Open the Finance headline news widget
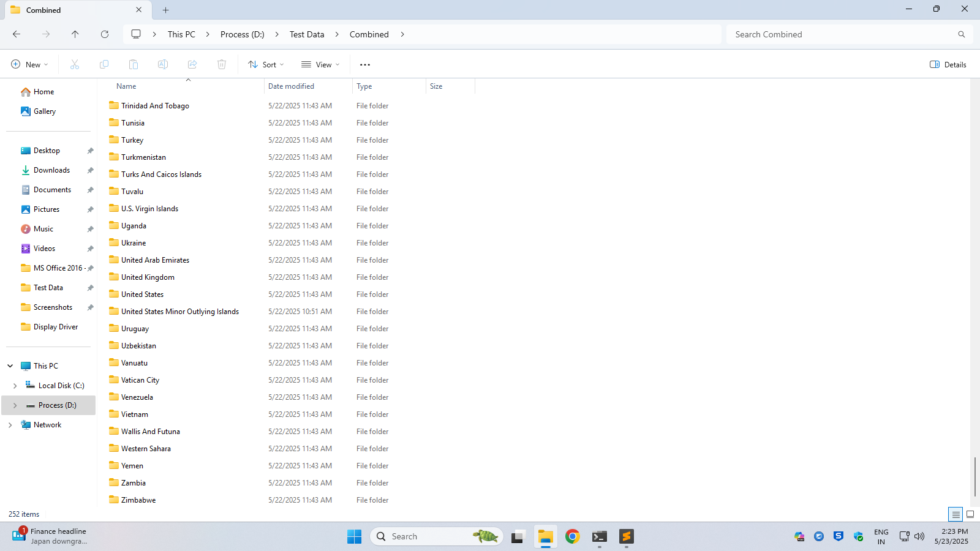 pos(50,536)
